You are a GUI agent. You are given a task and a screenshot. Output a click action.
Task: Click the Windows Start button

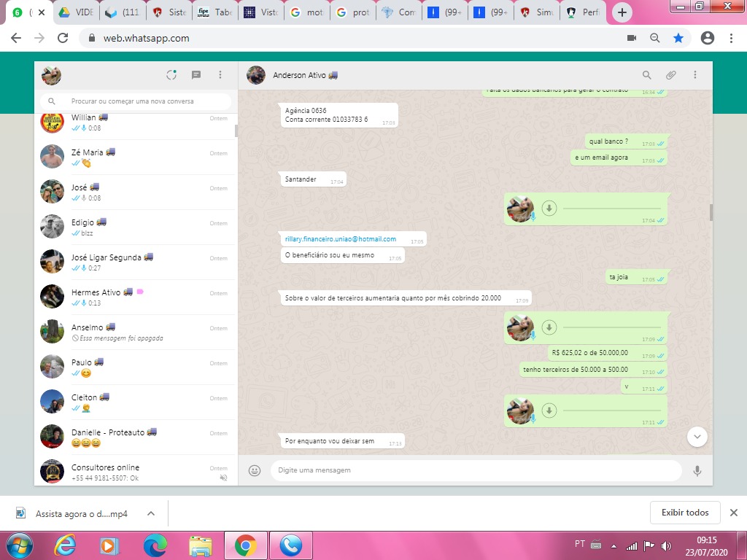coord(18,545)
